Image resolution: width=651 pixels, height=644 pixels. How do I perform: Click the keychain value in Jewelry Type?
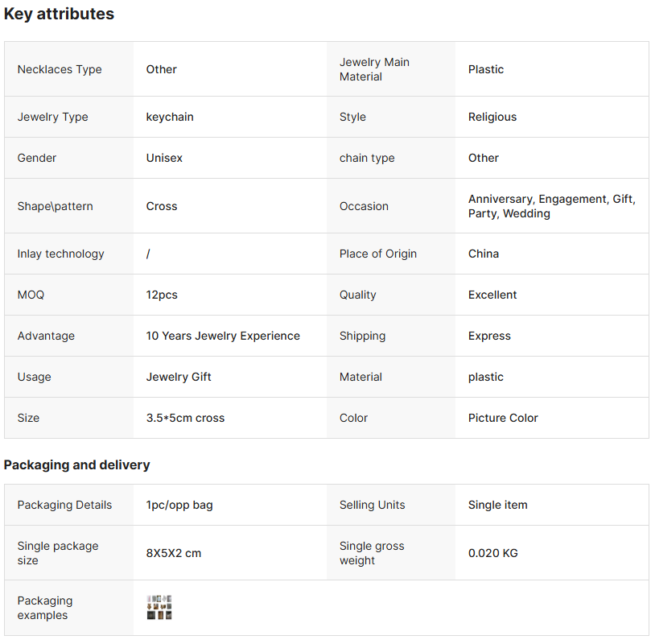pyautogui.click(x=170, y=117)
